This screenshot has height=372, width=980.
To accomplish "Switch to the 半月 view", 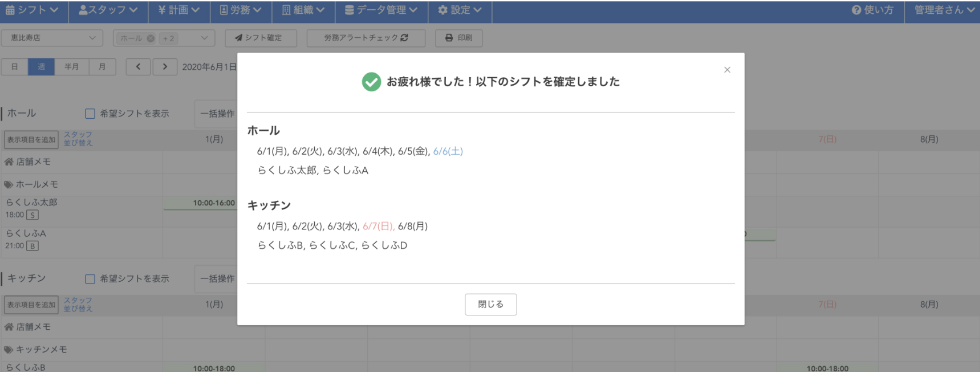I will coord(72,67).
